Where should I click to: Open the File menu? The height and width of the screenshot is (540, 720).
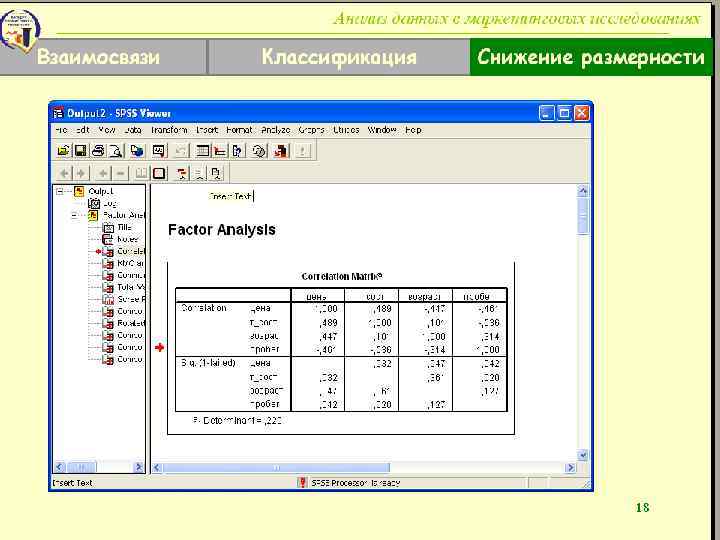click(61, 130)
